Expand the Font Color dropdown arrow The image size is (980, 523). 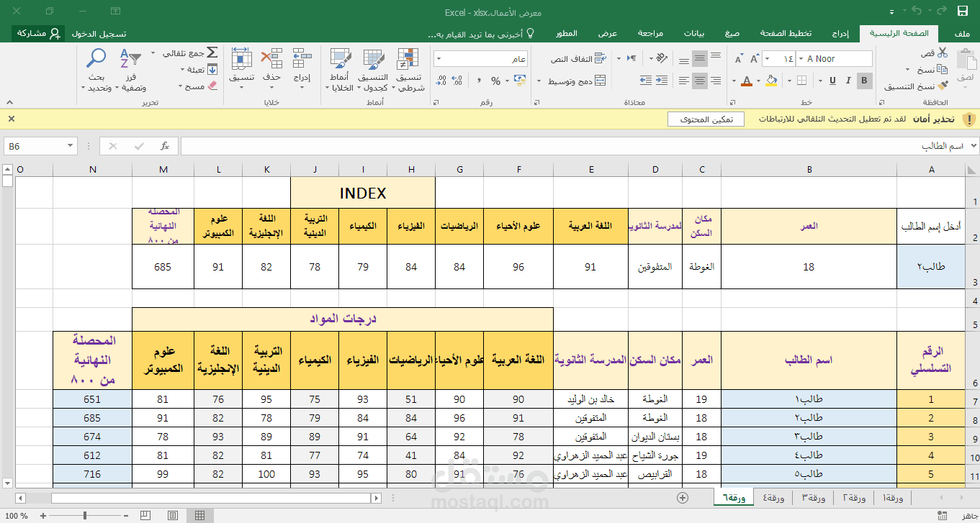[733, 81]
